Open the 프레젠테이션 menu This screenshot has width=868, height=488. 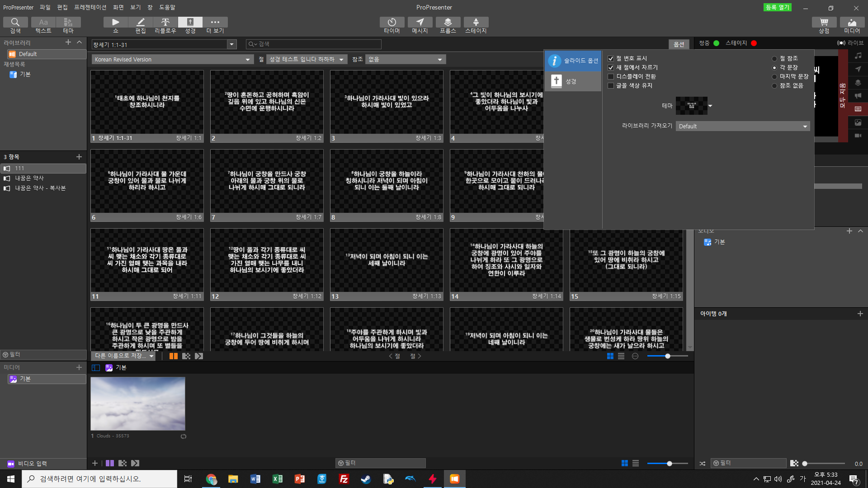pyautogui.click(x=90, y=7)
